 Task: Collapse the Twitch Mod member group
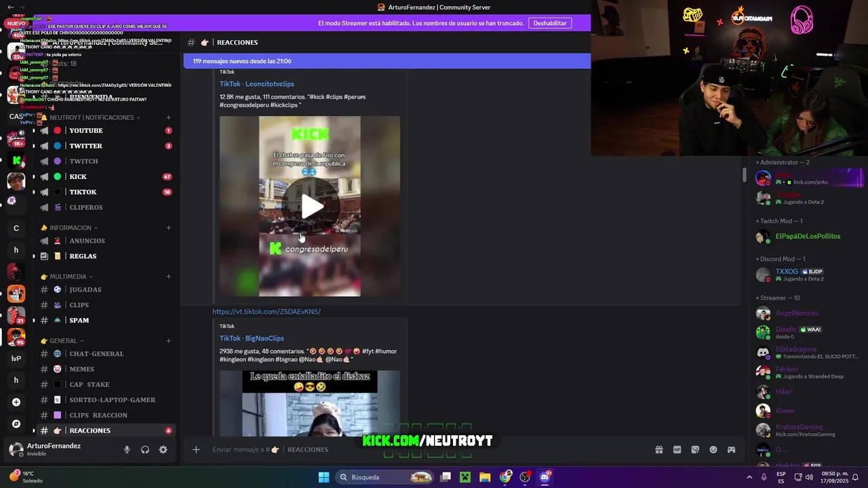click(779, 221)
